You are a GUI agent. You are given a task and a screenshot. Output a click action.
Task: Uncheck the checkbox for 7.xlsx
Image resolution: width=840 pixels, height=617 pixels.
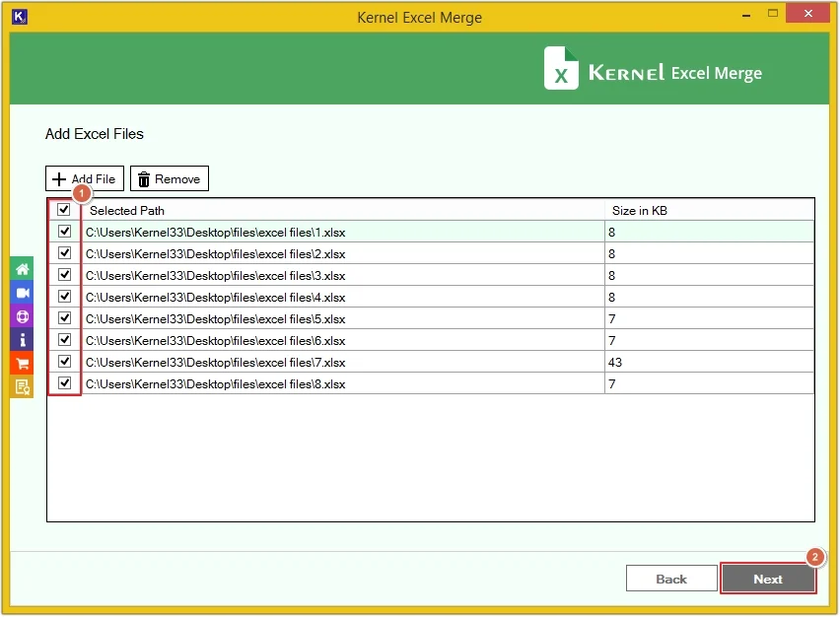pos(64,362)
